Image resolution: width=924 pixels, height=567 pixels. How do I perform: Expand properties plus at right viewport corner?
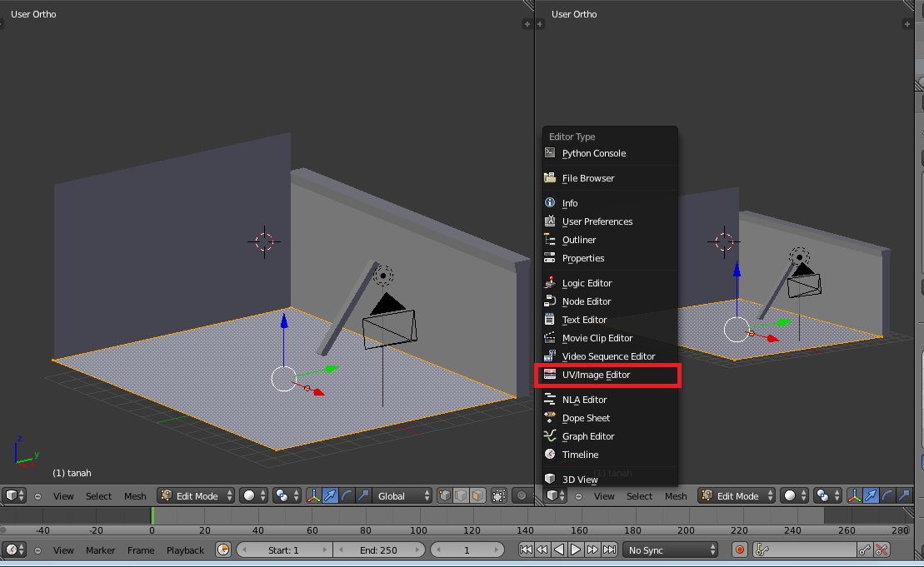coord(907,23)
